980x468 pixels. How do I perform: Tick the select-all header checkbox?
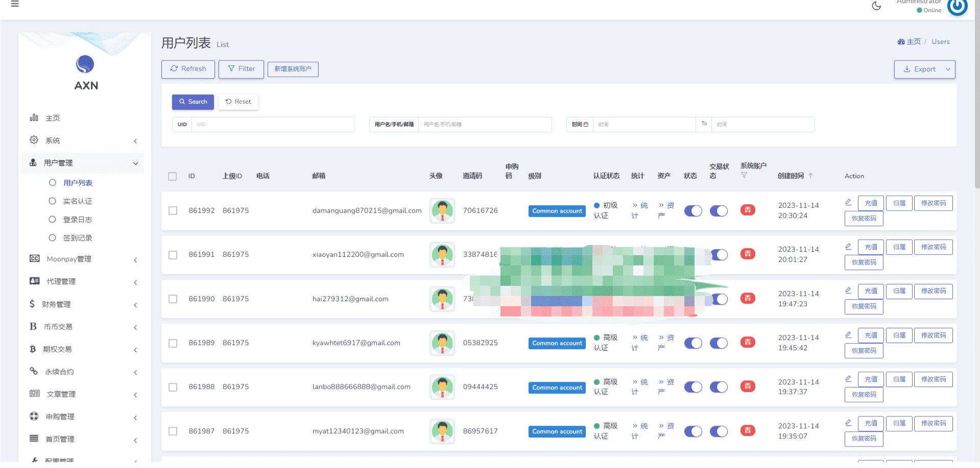(x=172, y=176)
